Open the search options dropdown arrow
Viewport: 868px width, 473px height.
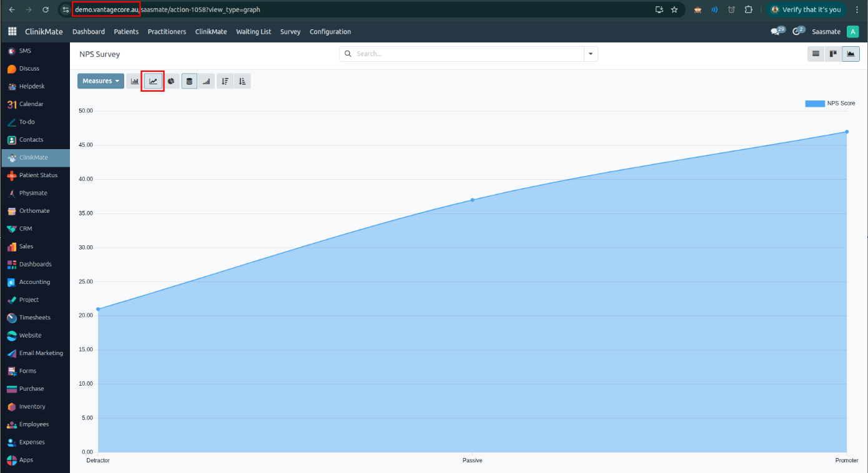pyautogui.click(x=590, y=54)
